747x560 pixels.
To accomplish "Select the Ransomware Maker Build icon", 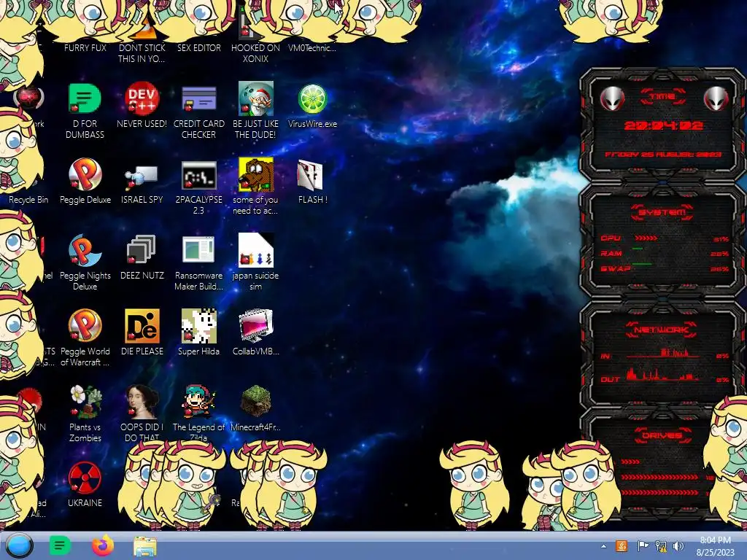I will click(198, 250).
